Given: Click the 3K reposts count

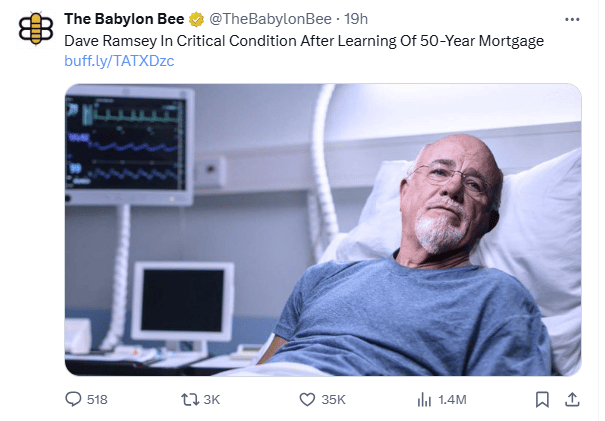Looking at the screenshot, I should pos(211,399).
